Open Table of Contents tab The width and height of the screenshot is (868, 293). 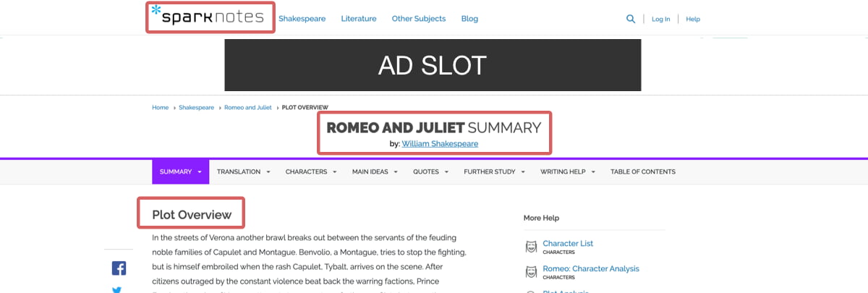click(643, 171)
